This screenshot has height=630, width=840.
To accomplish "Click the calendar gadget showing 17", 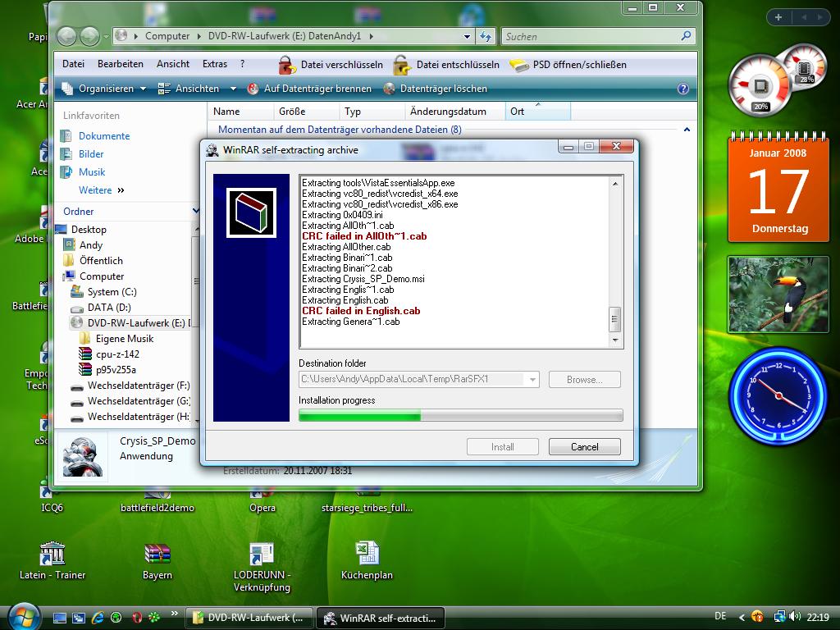I will point(778,188).
